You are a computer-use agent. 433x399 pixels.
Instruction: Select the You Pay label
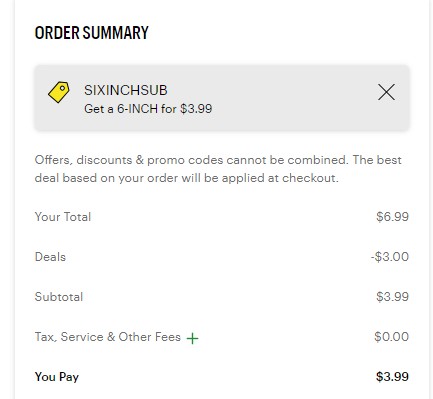[57, 377]
